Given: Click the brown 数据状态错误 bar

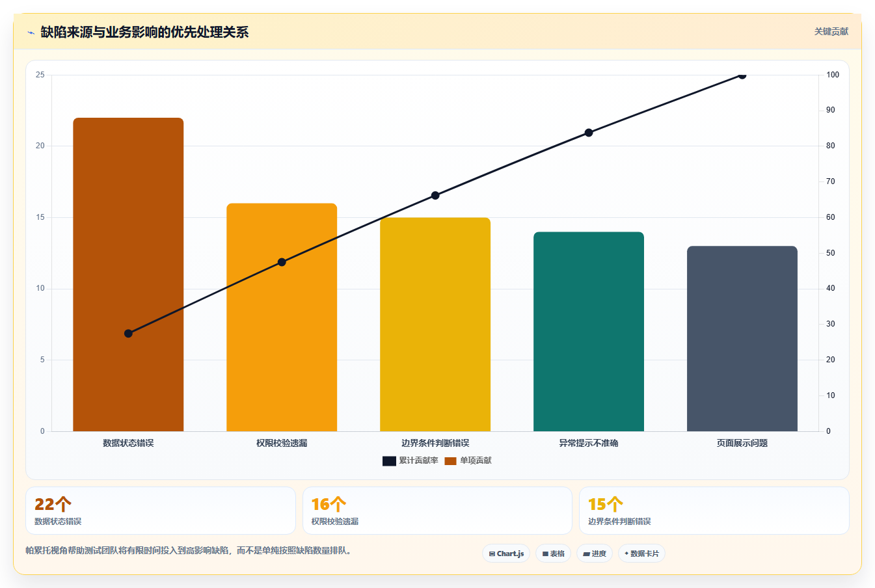Looking at the screenshot, I should pos(128,274).
